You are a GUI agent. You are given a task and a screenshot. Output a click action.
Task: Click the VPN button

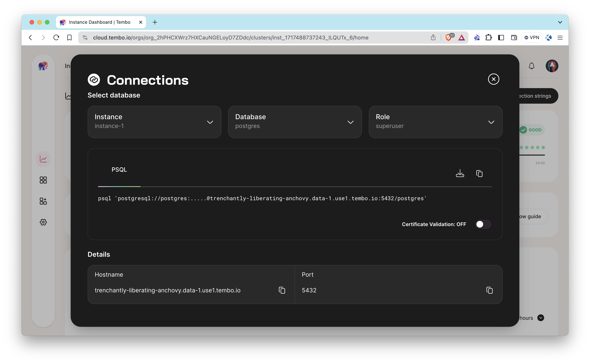(x=532, y=38)
